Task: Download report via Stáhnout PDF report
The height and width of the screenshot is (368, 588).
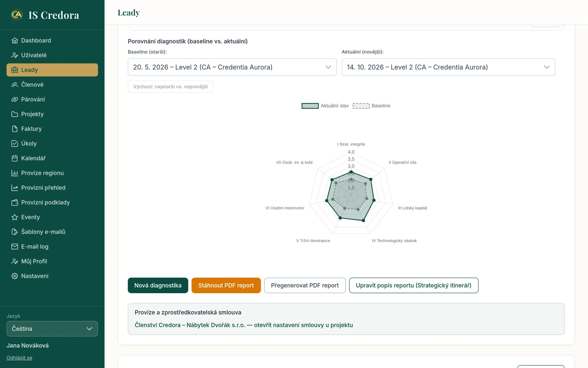Action: pos(226,285)
